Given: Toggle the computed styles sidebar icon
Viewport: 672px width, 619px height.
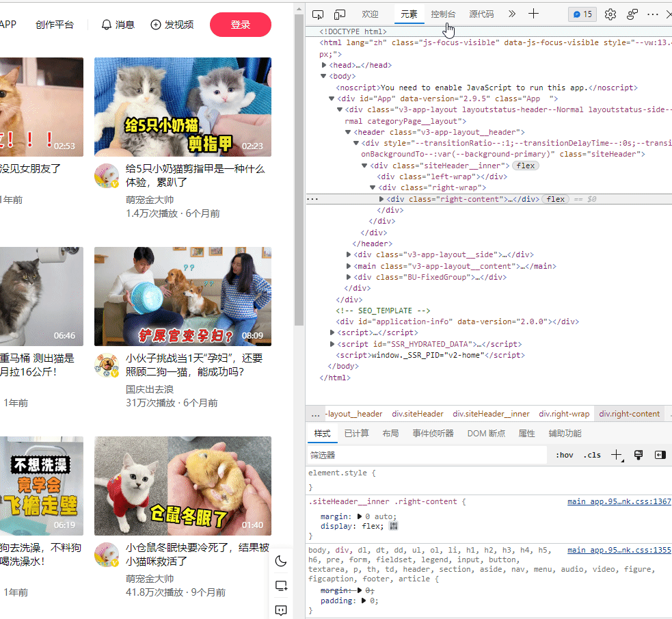Looking at the screenshot, I should [660, 455].
